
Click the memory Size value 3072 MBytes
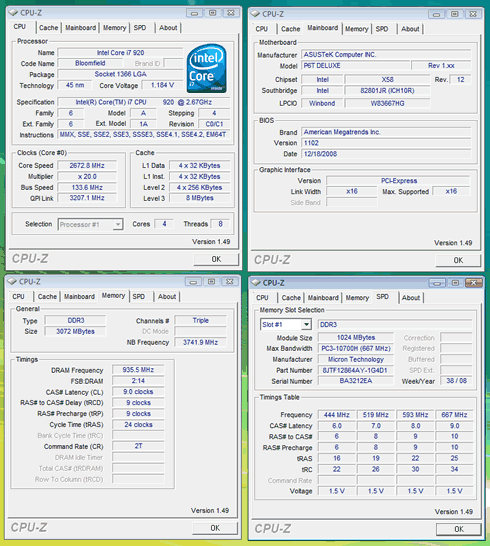click(75, 331)
